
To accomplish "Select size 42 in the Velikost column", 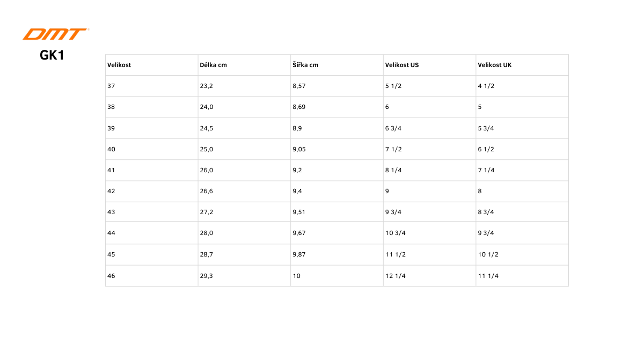I will [x=111, y=191].
